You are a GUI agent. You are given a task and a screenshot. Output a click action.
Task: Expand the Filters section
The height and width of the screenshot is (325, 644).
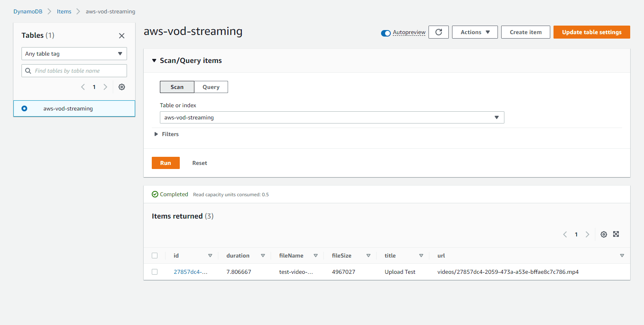pos(156,134)
